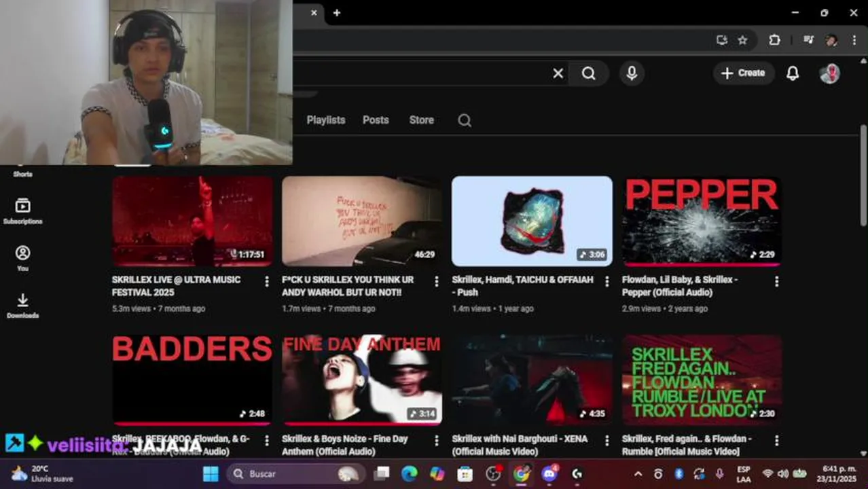The width and height of the screenshot is (868, 489).
Task: Open F*CK U SKRILLEX YOU THINK UR title
Action: pyautogui.click(x=348, y=286)
